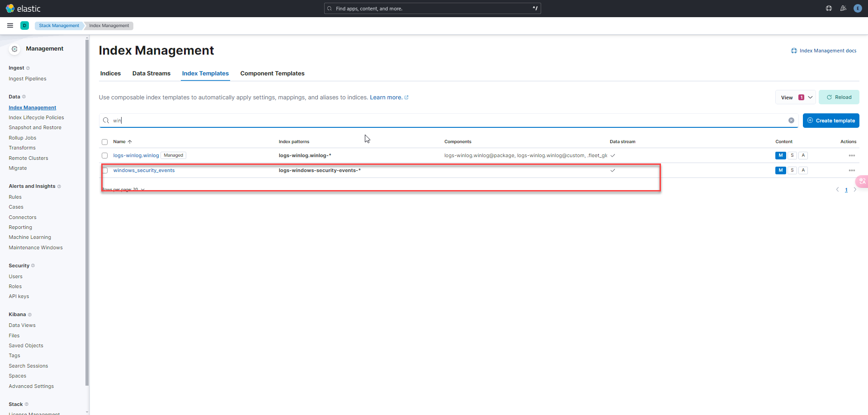Open the logs-winlog.winlog template
The width and height of the screenshot is (868, 415).
pos(136,155)
